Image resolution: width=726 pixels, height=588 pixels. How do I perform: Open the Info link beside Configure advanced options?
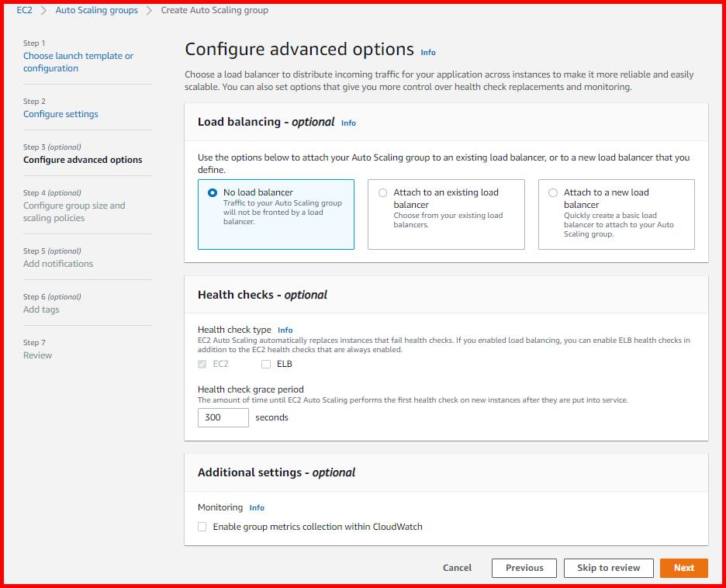427,52
